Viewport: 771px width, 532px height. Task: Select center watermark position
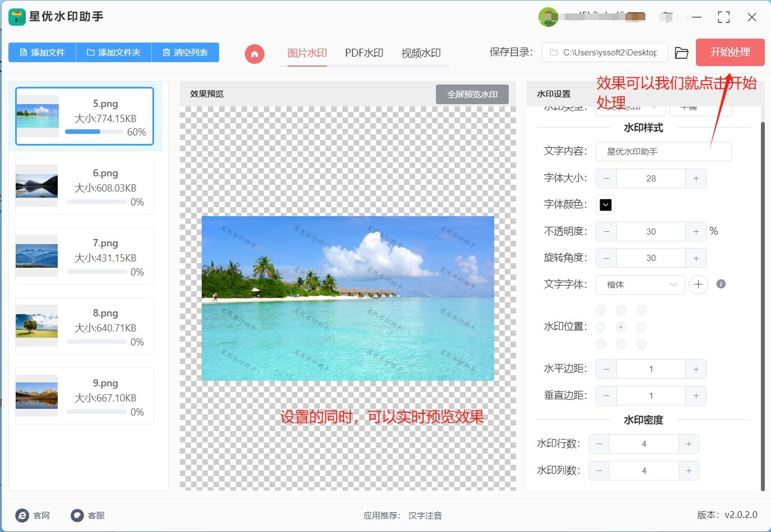(621, 327)
